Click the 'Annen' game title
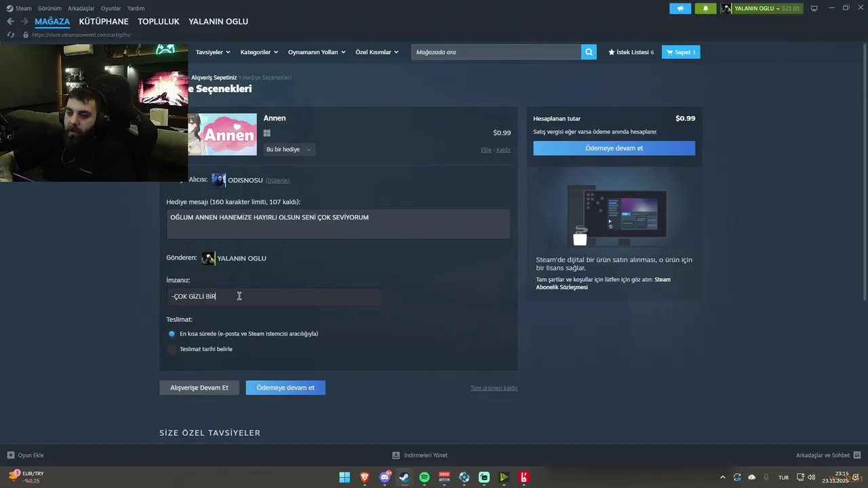This screenshot has width=868, height=488. (275, 118)
